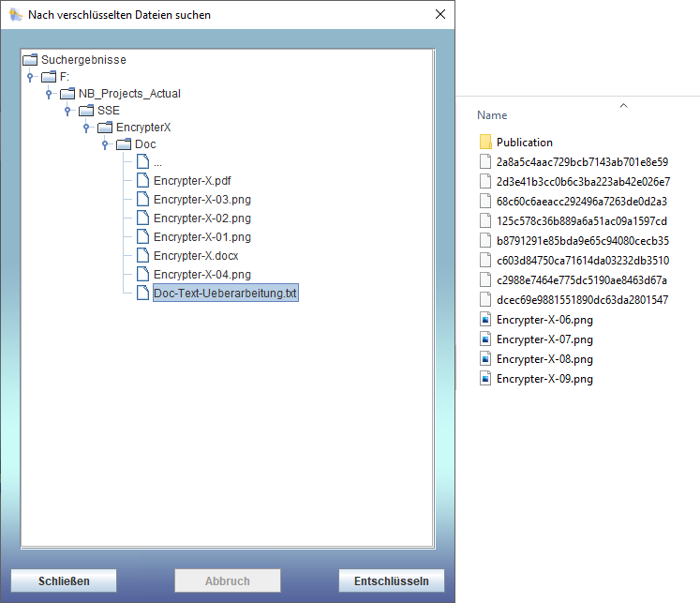The width and height of the screenshot is (700, 603).
Task: Select Encrypter-X-01.png tree entry
Action: [201, 236]
